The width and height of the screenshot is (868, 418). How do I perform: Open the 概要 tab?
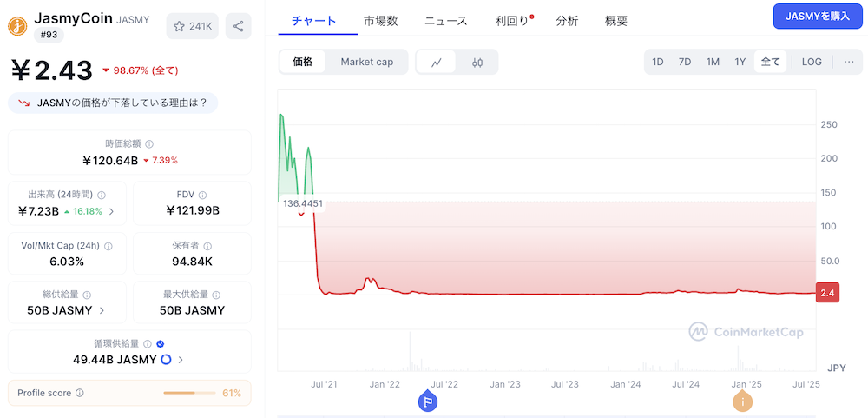[x=616, y=21]
